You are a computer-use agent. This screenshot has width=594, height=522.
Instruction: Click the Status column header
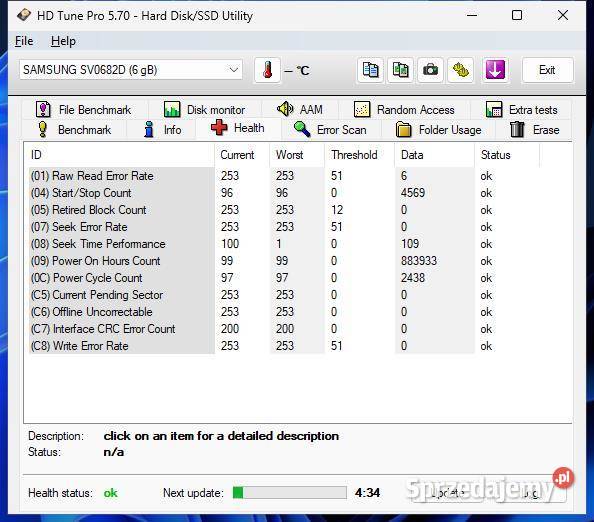coord(507,155)
